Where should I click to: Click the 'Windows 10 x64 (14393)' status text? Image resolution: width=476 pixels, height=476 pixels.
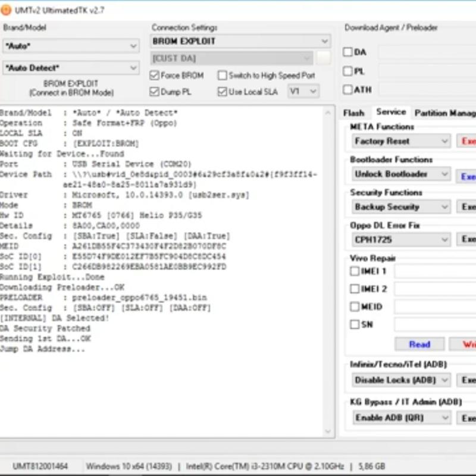(x=129, y=466)
